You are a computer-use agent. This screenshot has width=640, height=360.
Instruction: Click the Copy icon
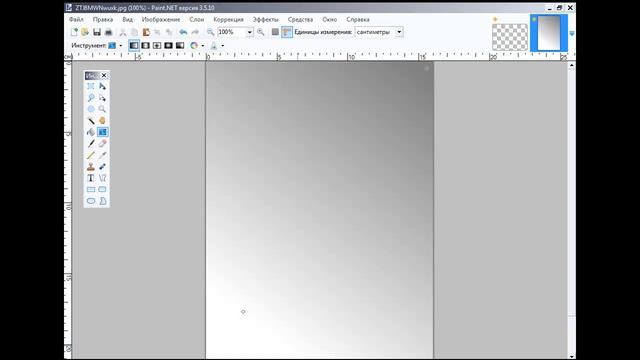(x=134, y=32)
